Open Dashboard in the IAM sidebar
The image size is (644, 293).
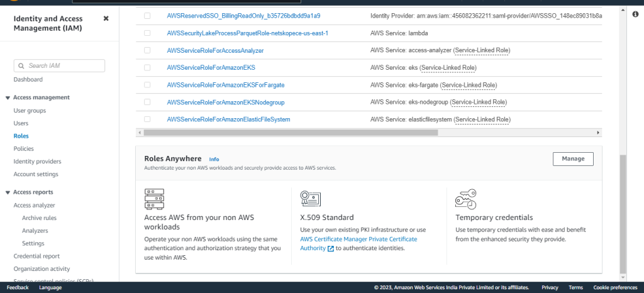[28, 80]
